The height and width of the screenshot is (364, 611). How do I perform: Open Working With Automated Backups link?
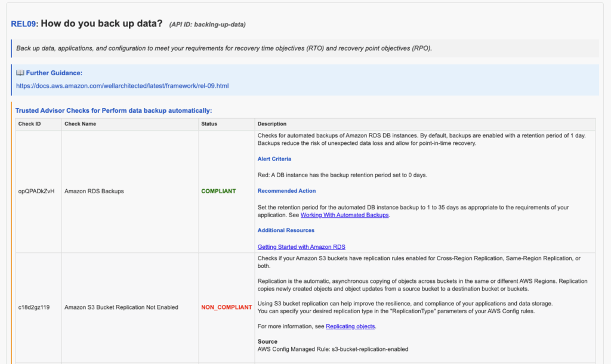pyautogui.click(x=344, y=215)
